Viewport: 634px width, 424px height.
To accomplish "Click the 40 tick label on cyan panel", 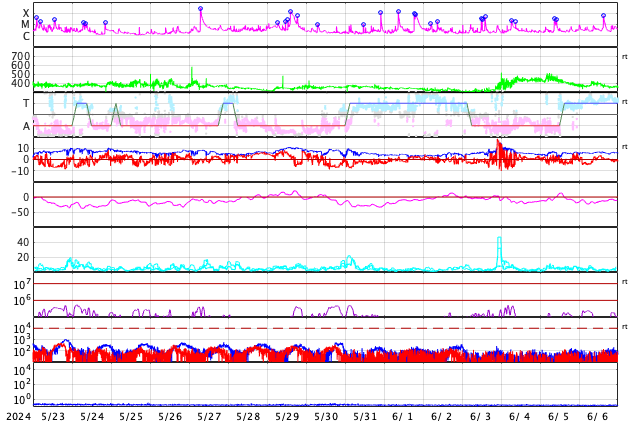I will 23,242.
